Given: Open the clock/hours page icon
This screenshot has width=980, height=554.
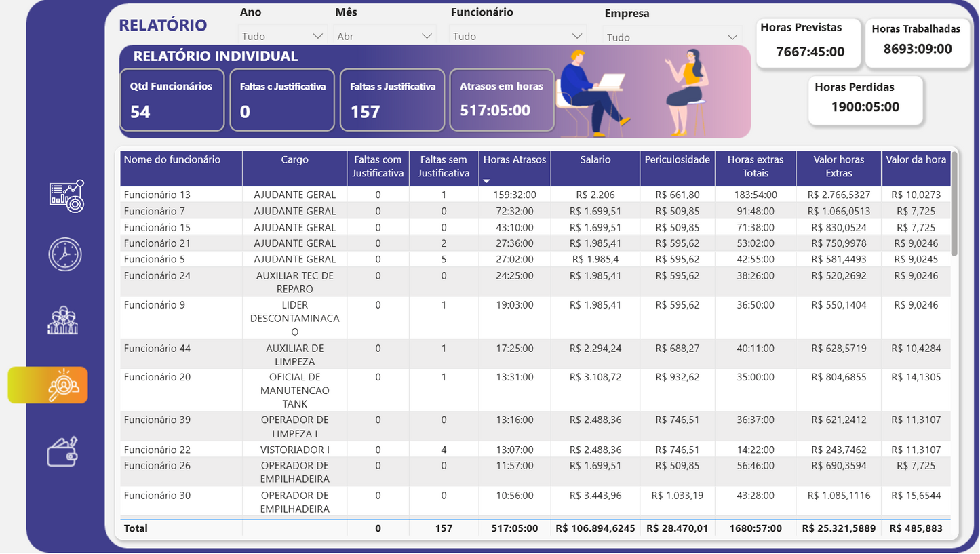Looking at the screenshot, I should point(65,254).
